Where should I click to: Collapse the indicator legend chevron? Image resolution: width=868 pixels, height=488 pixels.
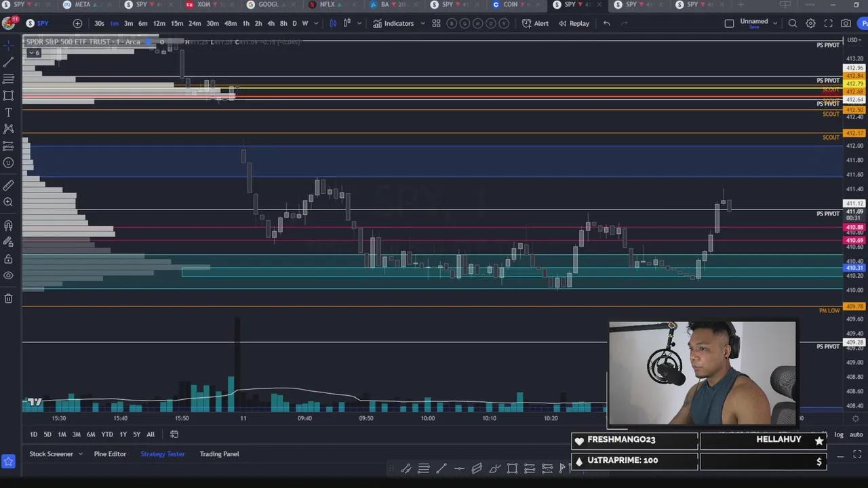coord(34,53)
